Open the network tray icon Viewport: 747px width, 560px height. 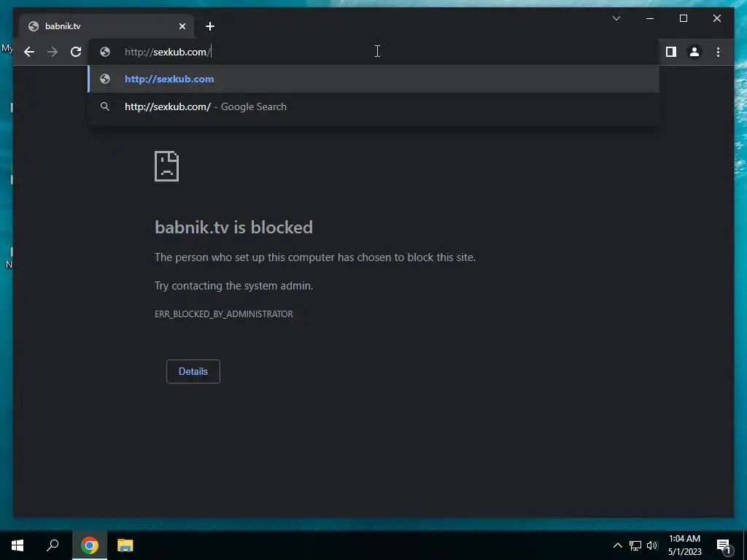pos(635,545)
